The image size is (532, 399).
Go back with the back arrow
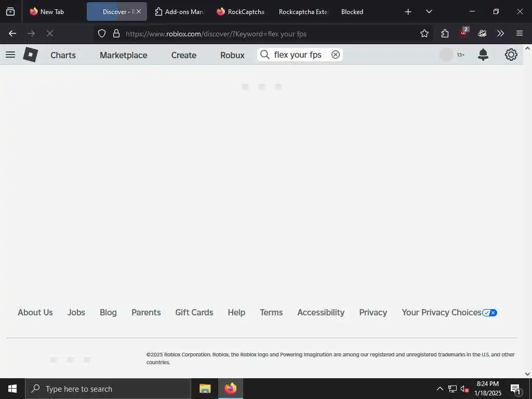12,33
